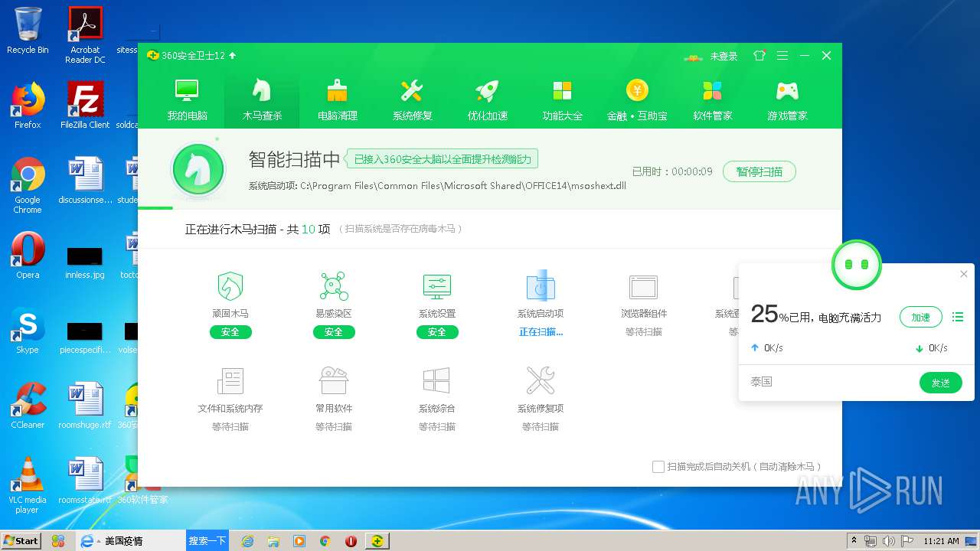Open roomshuge.rtf desktop file
Image resolution: width=980 pixels, height=551 pixels.
tap(85, 406)
